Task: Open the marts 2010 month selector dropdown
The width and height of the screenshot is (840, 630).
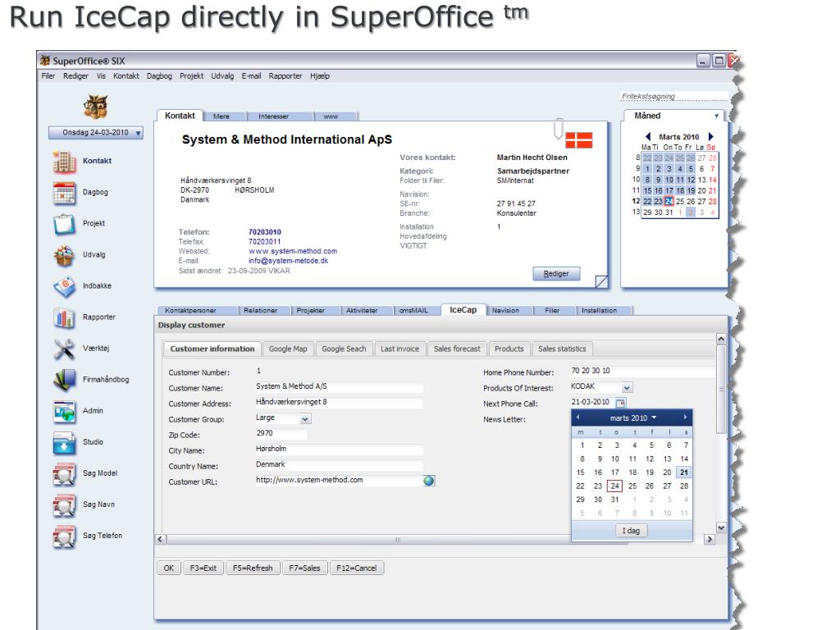Action: pos(632,418)
